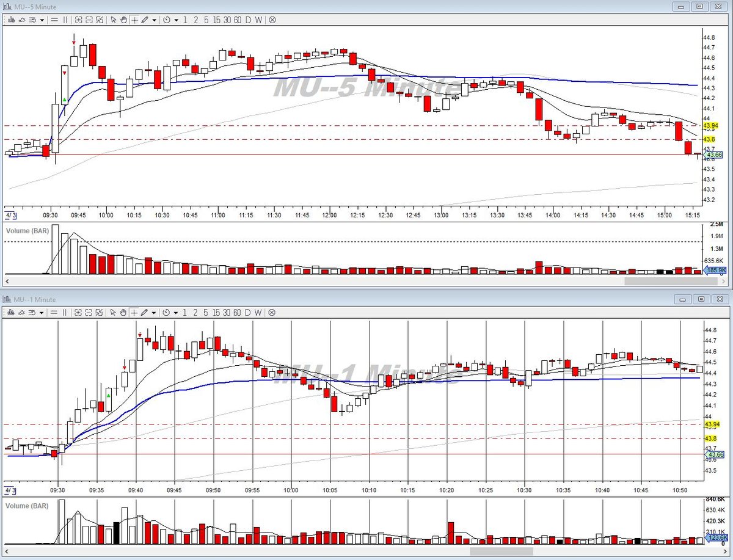The width and height of the screenshot is (733, 560).
Task: Click the left scroll arrow of MU--5 Minute chart
Action: pos(6,282)
